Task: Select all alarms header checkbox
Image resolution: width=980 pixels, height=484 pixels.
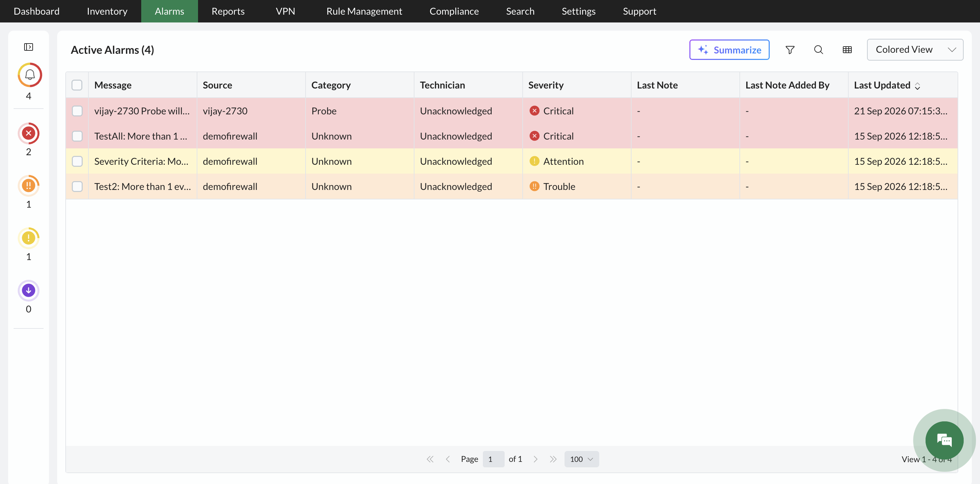Action: 77,85
